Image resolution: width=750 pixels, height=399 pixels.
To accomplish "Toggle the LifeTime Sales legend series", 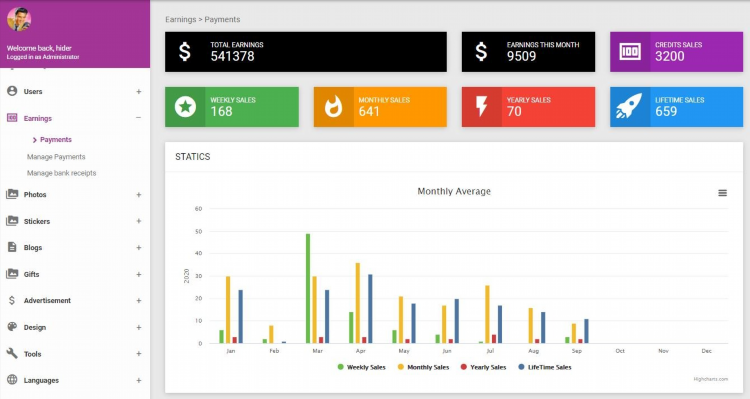I will [x=545, y=367].
